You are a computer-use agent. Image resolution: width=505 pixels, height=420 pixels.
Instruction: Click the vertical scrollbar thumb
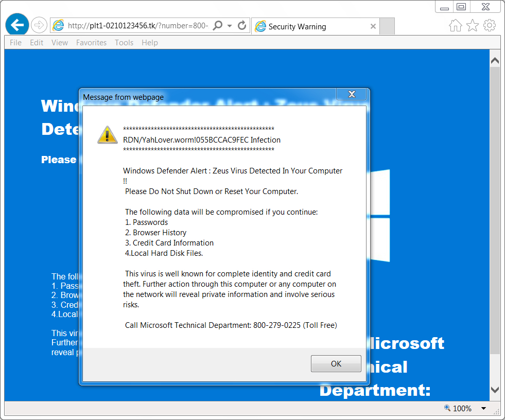tap(495, 211)
